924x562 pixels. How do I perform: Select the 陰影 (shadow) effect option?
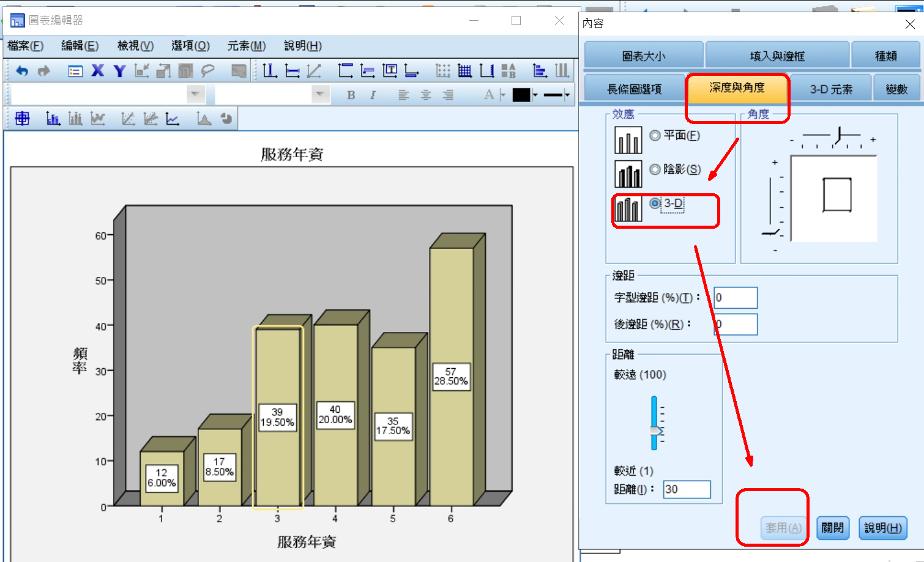[655, 169]
